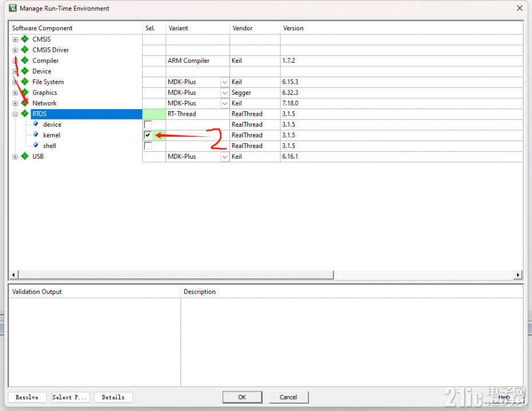Confirm with the OK button

tap(242, 397)
